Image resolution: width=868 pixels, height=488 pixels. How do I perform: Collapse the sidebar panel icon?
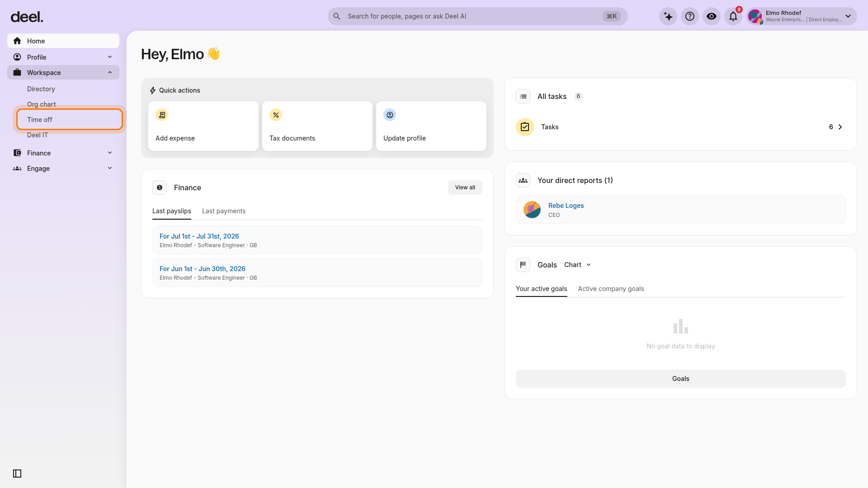17,474
